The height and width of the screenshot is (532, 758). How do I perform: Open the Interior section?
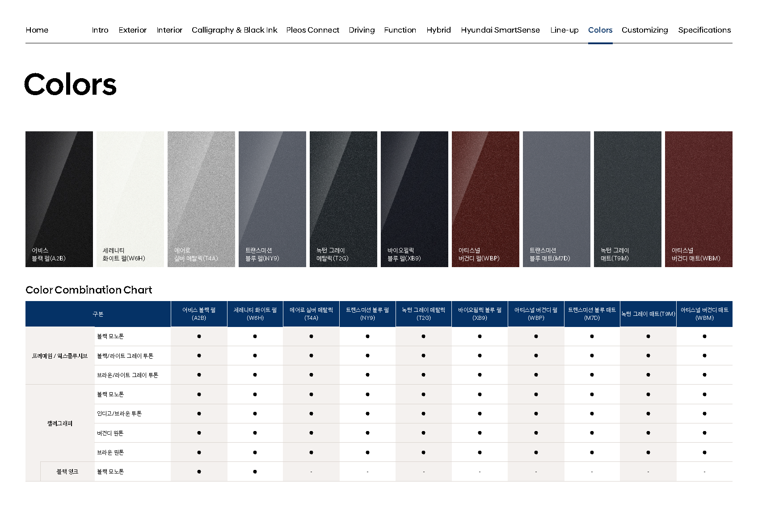(x=169, y=30)
